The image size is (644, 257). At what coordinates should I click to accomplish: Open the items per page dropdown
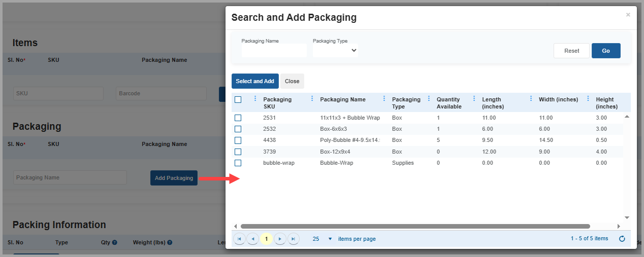point(323,239)
